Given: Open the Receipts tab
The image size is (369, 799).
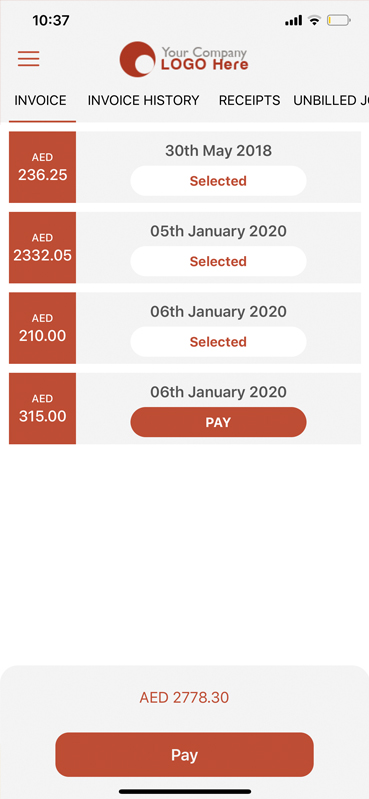Looking at the screenshot, I should click(249, 100).
